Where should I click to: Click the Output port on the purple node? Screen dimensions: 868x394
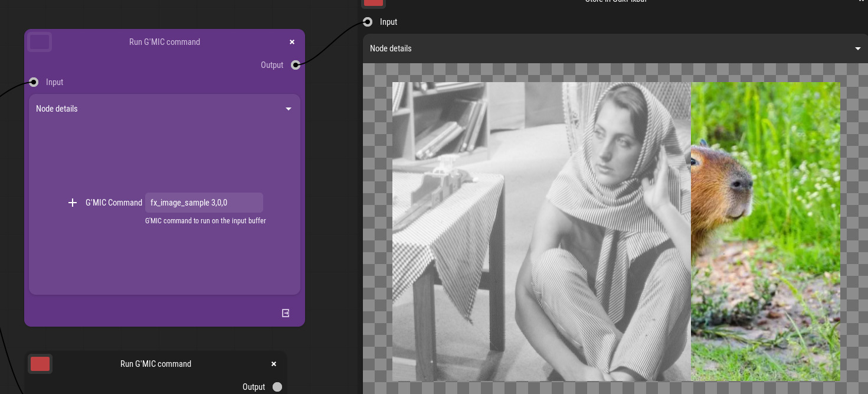pyautogui.click(x=296, y=65)
